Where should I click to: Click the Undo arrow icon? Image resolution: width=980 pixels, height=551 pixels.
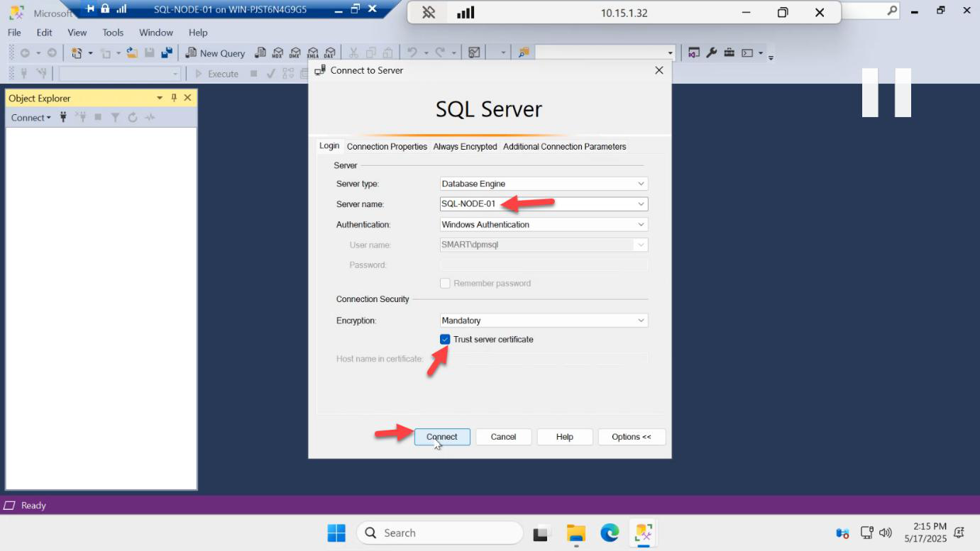click(x=412, y=53)
